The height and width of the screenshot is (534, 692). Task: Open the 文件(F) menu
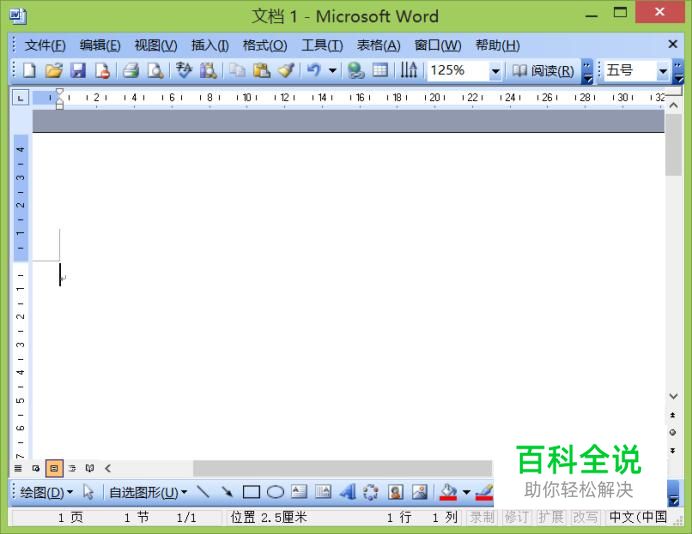(x=45, y=45)
